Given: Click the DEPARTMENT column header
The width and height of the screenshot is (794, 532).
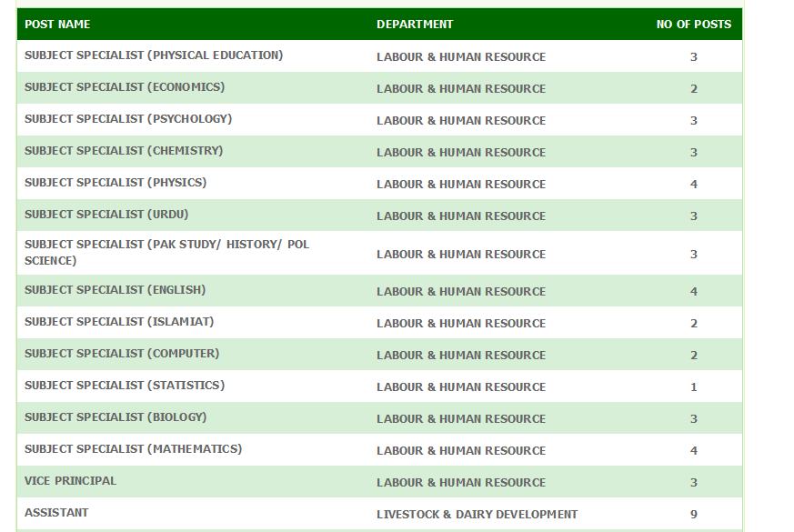Looking at the screenshot, I should click(x=415, y=25).
